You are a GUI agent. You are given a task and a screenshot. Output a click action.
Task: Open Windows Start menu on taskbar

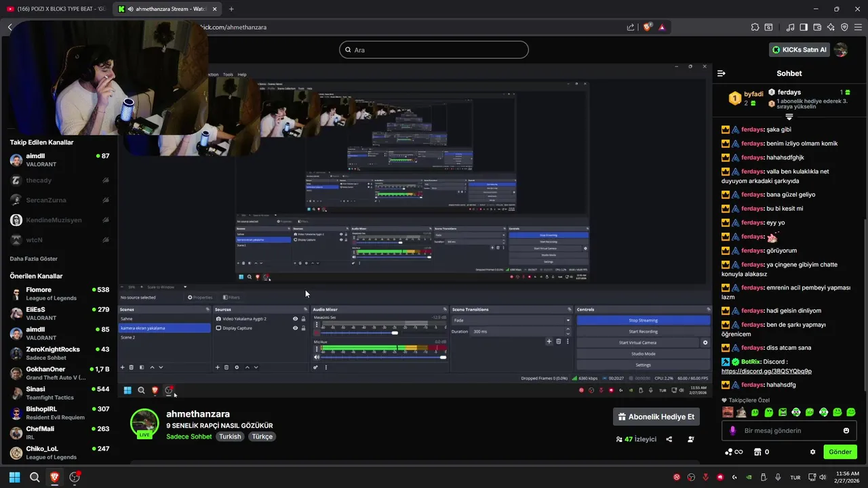click(x=14, y=477)
